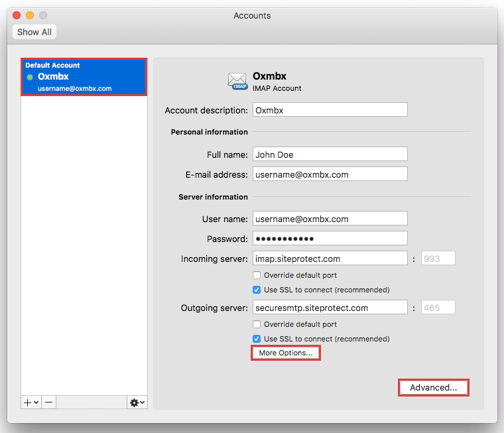Enable Override default port for outgoing server

[x=257, y=324]
